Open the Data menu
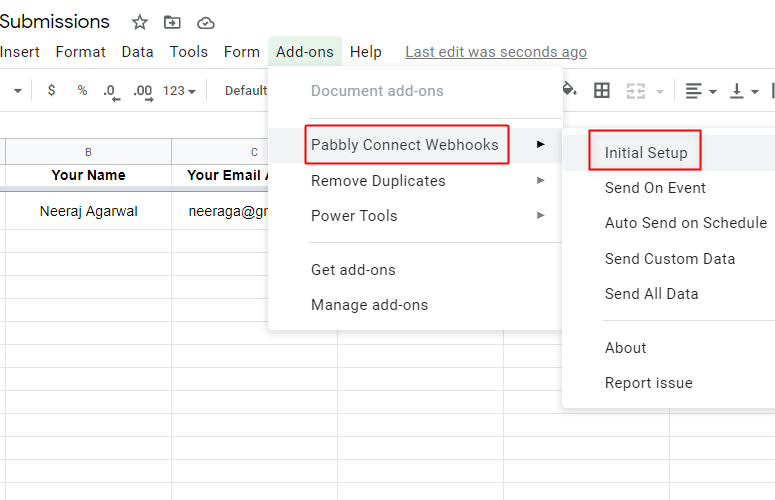The height and width of the screenshot is (500, 775). pyautogui.click(x=137, y=52)
